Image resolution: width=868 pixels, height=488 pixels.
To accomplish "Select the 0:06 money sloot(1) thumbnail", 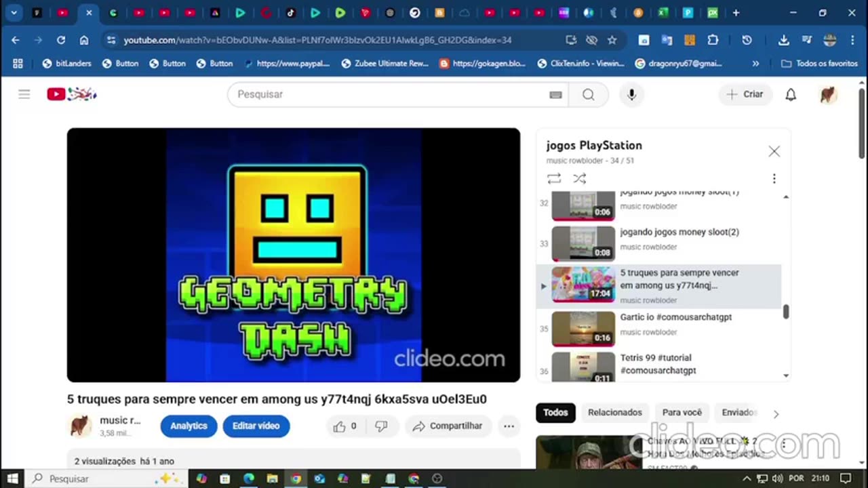I will tap(583, 205).
